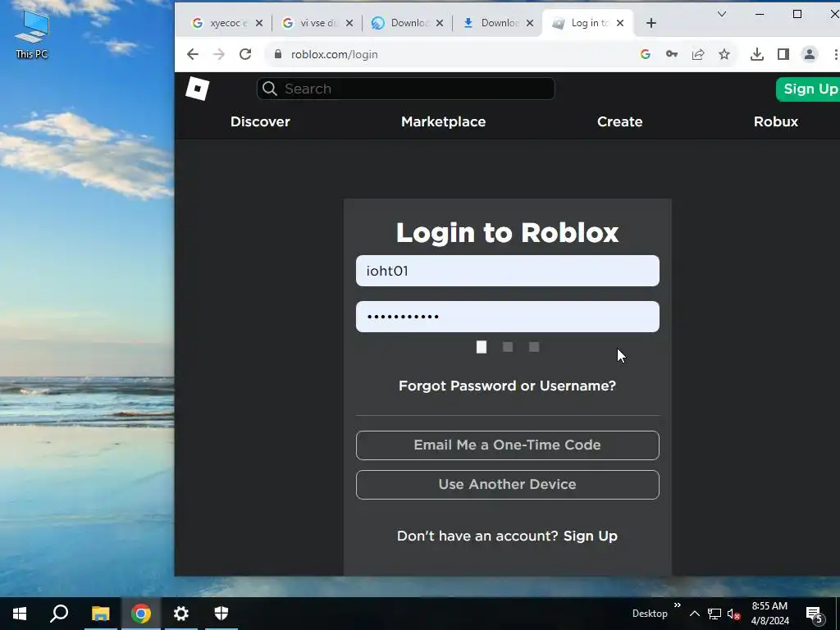Click the browser forward arrow

click(x=218, y=54)
